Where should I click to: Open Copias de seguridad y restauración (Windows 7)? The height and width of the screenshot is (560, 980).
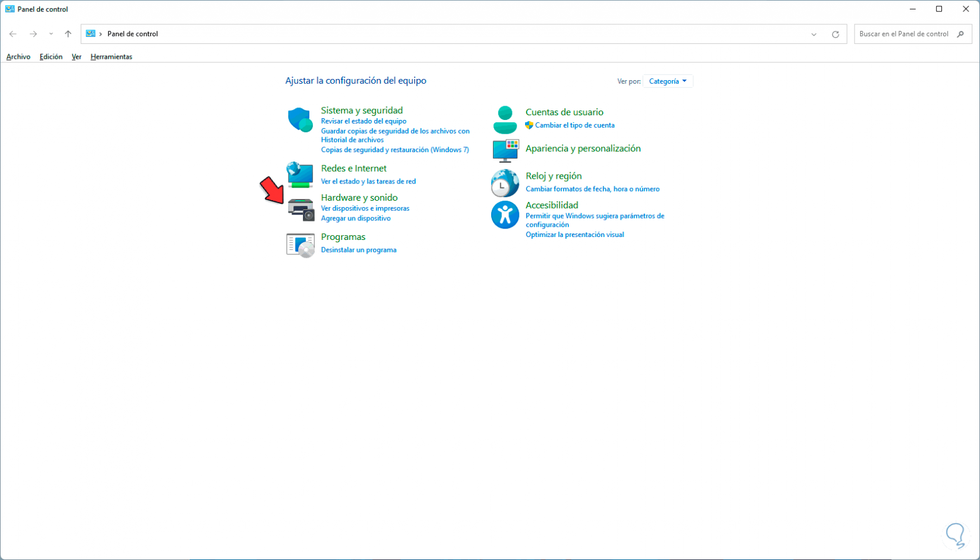395,150
